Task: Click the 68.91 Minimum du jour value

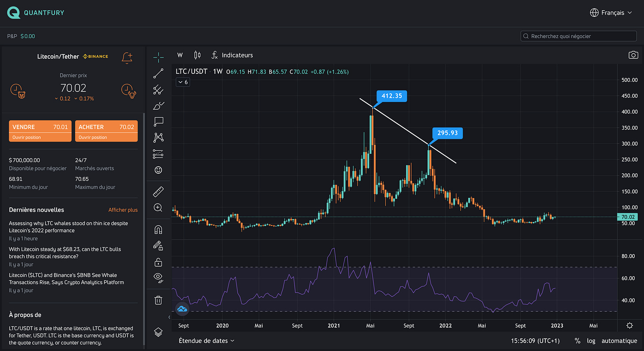Action: tap(15, 179)
